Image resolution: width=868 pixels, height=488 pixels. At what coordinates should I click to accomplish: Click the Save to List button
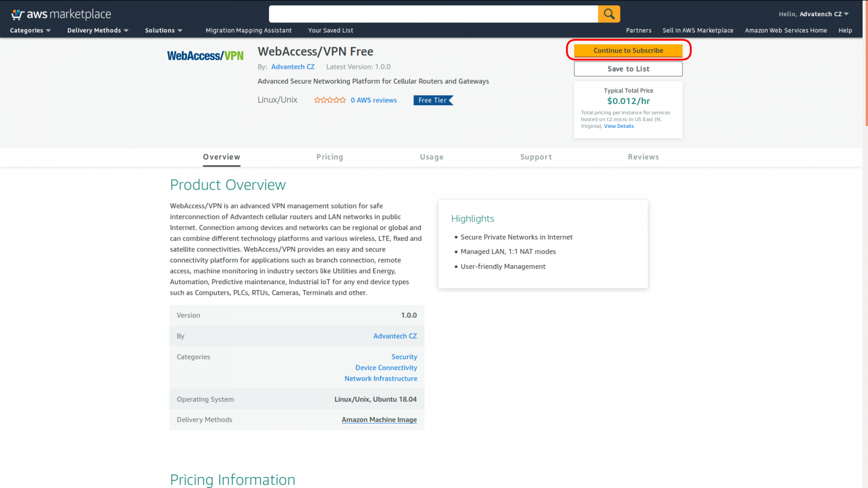[x=628, y=69]
